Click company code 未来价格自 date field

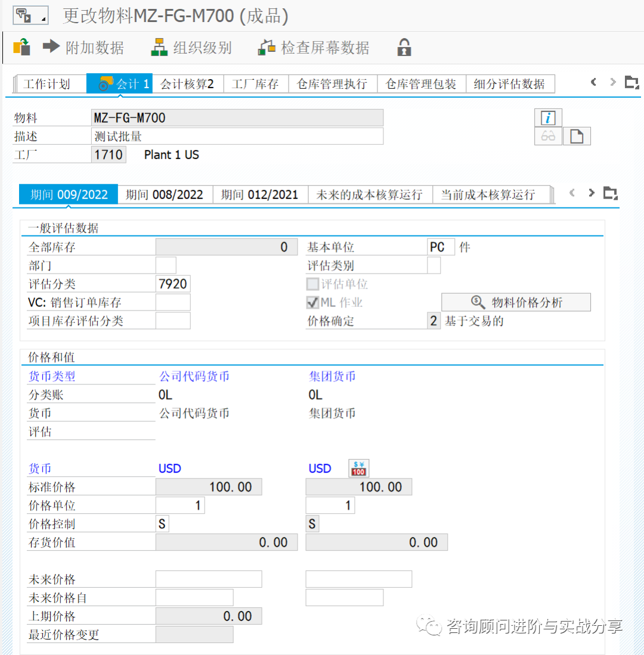(x=195, y=597)
